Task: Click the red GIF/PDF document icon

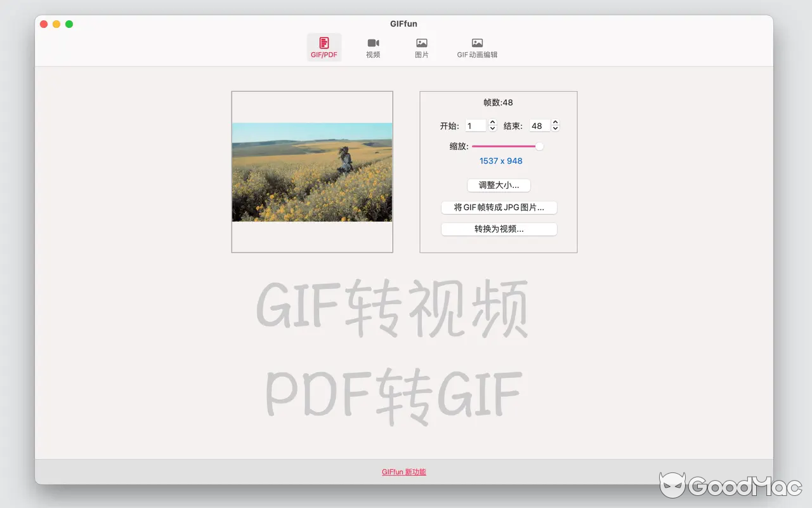Action: (x=324, y=42)
